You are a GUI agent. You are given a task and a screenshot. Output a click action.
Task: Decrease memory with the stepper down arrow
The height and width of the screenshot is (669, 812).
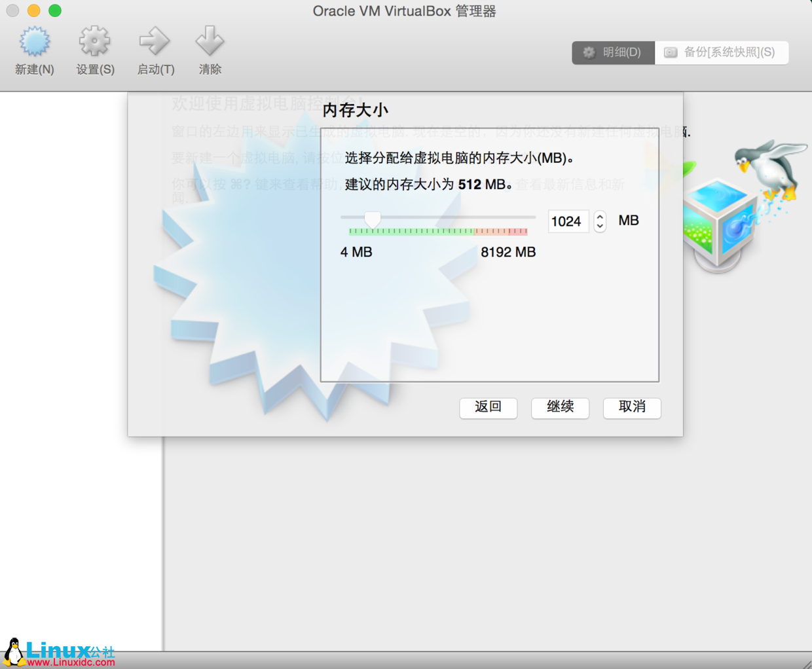[600, 226]
